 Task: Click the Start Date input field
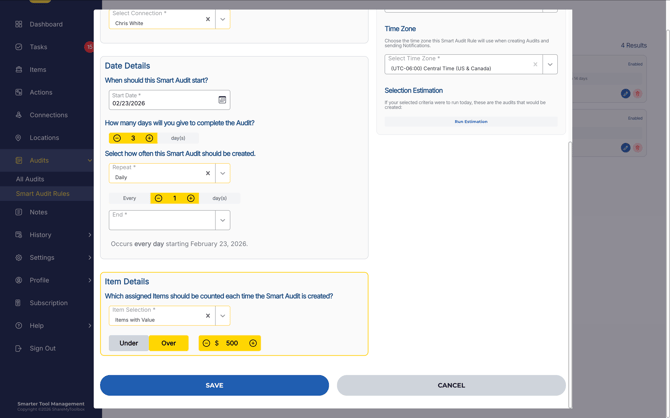click(x=170, y=100)
